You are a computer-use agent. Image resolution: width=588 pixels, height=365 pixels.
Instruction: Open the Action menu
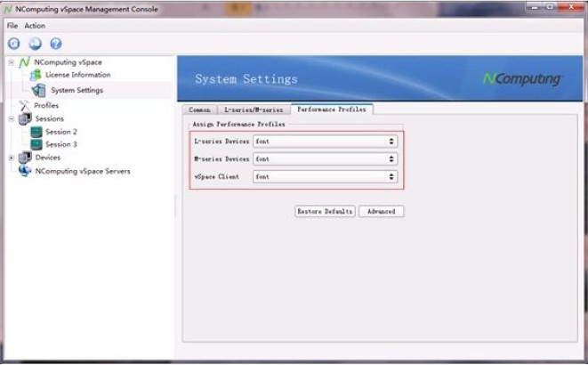[35, 26]
